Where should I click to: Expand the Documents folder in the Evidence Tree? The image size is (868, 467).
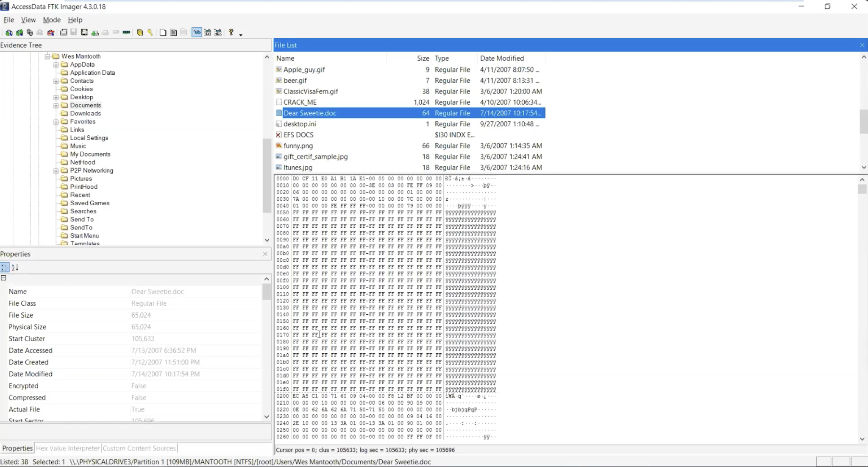[56, 105]
